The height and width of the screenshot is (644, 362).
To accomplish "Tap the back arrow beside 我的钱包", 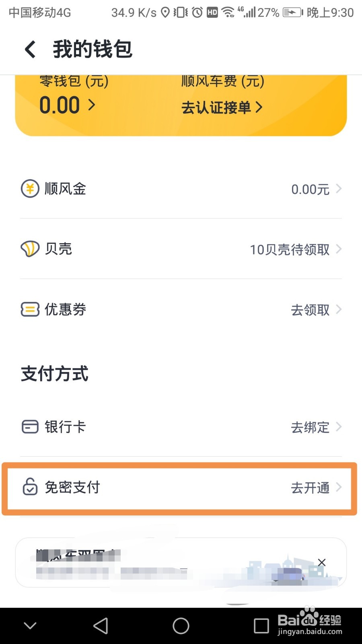I will (x=30, y=50).
